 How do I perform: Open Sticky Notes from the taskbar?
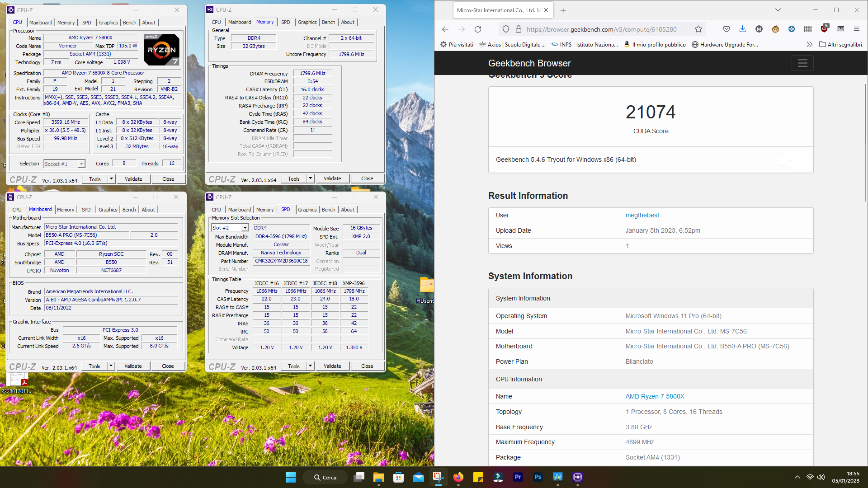478,477
